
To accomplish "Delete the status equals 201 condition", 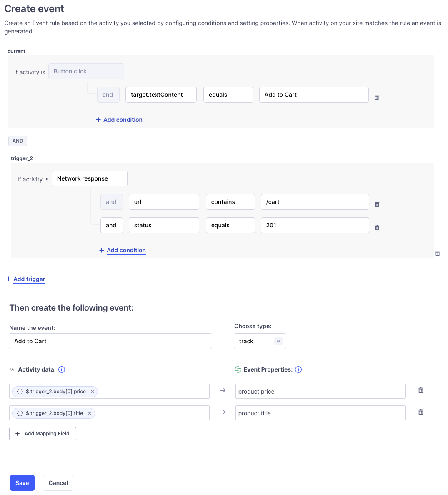I will 377,228.
